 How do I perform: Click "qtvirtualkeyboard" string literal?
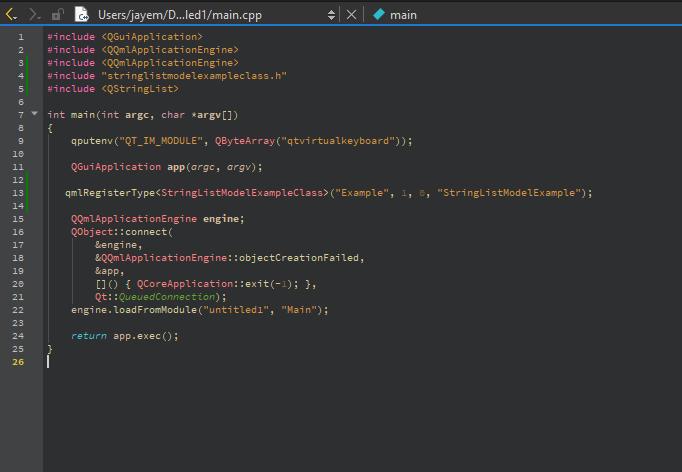click(x=338, y=141)
